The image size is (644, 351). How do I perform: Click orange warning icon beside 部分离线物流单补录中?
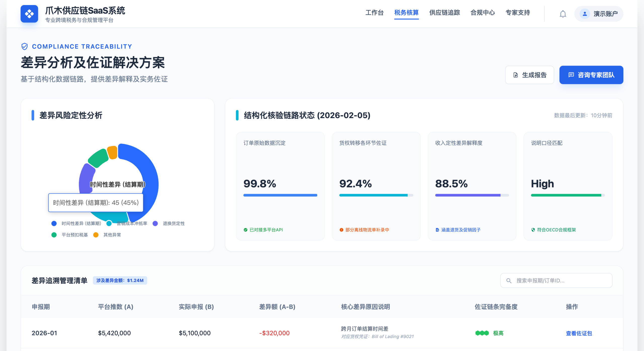[341, 230]
